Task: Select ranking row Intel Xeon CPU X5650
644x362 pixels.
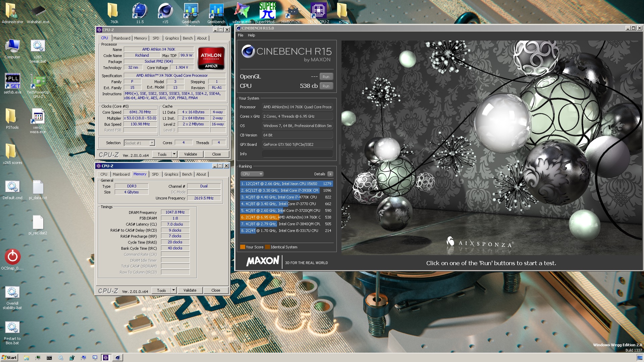Action: [x=286, y=184]
